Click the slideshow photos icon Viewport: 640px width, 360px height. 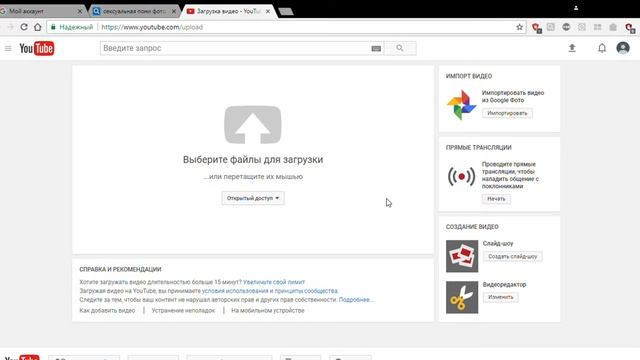click(x=462, y=256)
